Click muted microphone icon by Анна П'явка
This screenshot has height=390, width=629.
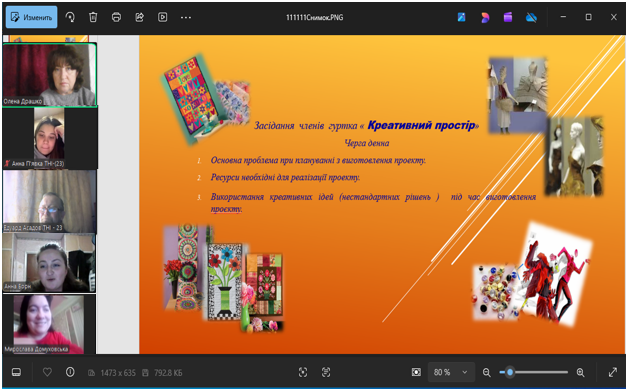[7, 163]
